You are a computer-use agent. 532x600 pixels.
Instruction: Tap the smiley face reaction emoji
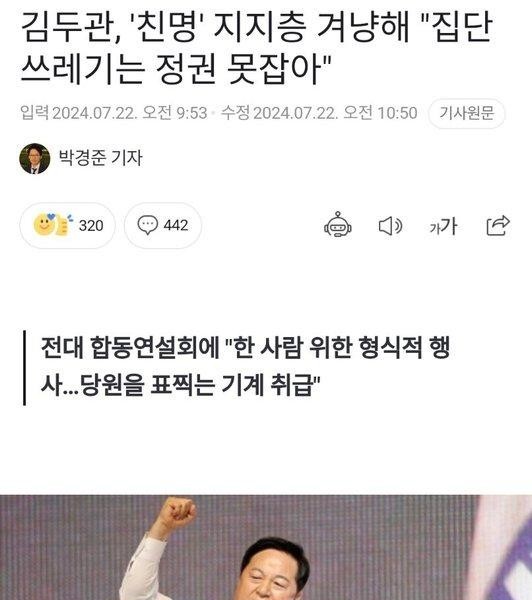[x=44, y=225]
